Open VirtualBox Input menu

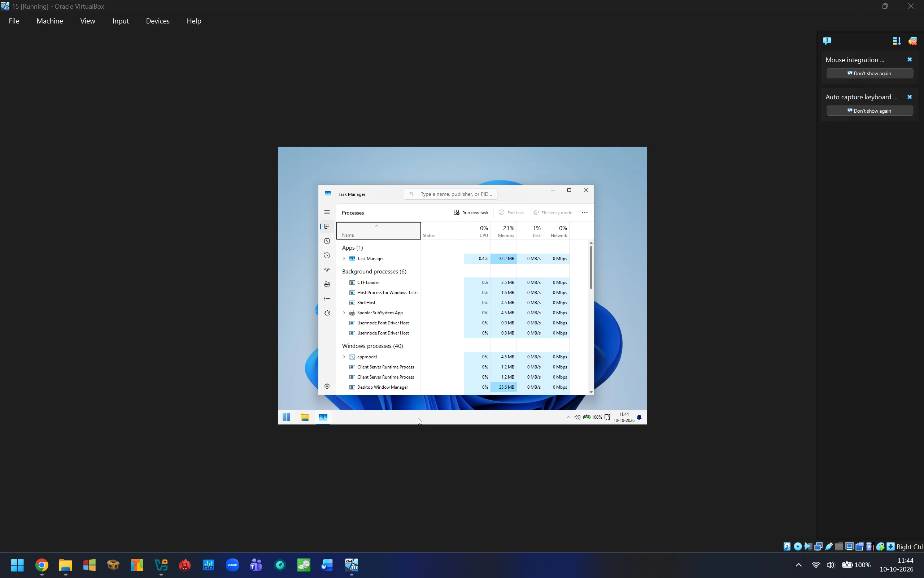(x=121, y=21)
